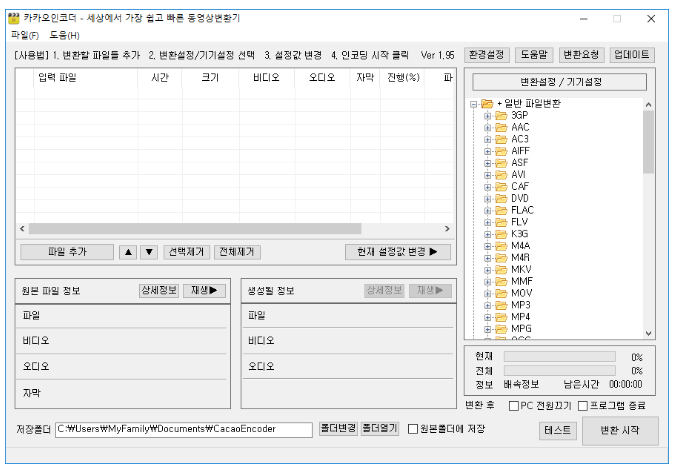
Task: Click 재생 in 원본 파일 정보 panel
Action: [204, 291]
